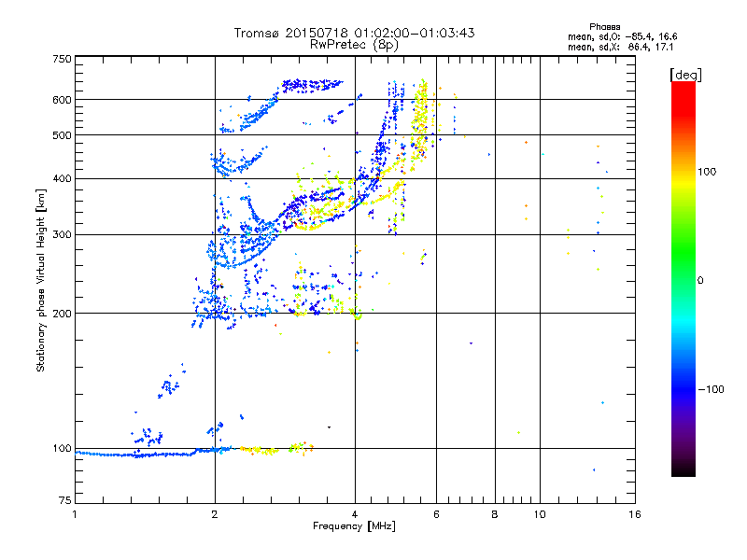
Task: Click the 'Phases' header text
Action: [x=604, y=27]
